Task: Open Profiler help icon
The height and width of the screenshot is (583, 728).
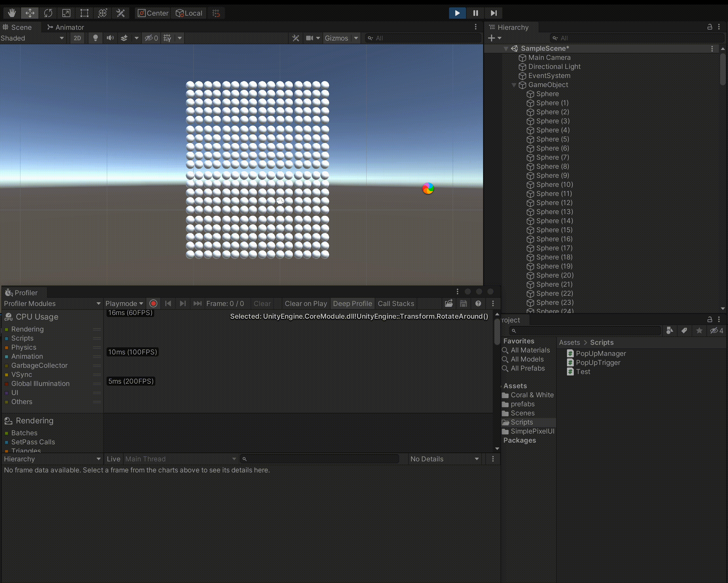Action: 478,304
